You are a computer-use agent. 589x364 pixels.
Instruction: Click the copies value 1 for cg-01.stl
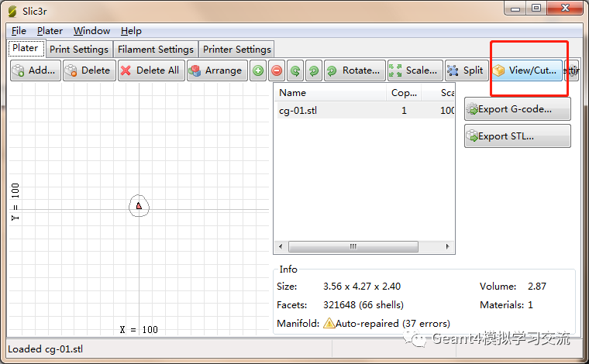click(404, 110)
